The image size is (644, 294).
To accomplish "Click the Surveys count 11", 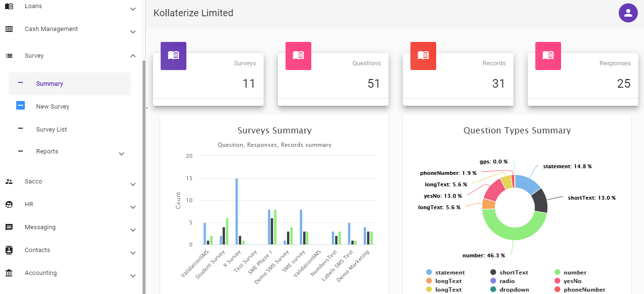I will (249, 84).
